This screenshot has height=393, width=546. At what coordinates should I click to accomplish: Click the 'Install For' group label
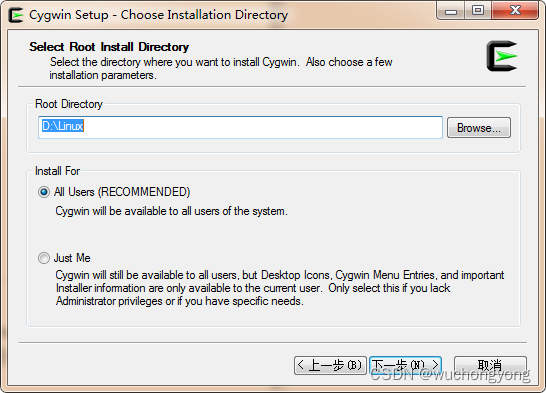coord(57,171)
